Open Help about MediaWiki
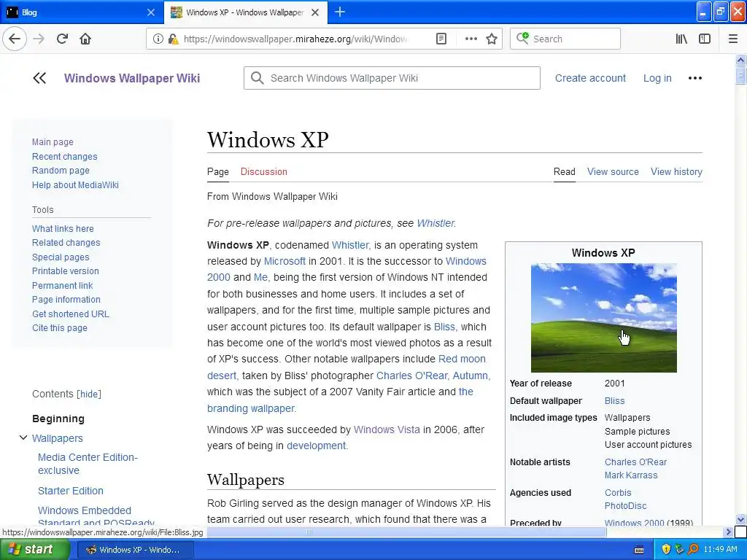Screen dimensions: 747x560 (75, 184)
